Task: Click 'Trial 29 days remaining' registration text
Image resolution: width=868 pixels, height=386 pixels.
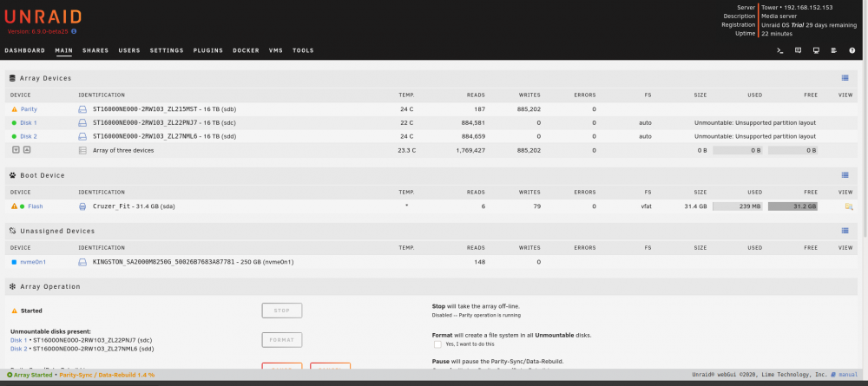Action: click(824, 25)
